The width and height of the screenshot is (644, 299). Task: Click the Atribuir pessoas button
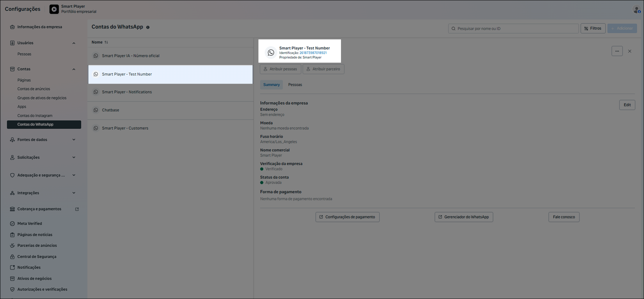(280, 69)
